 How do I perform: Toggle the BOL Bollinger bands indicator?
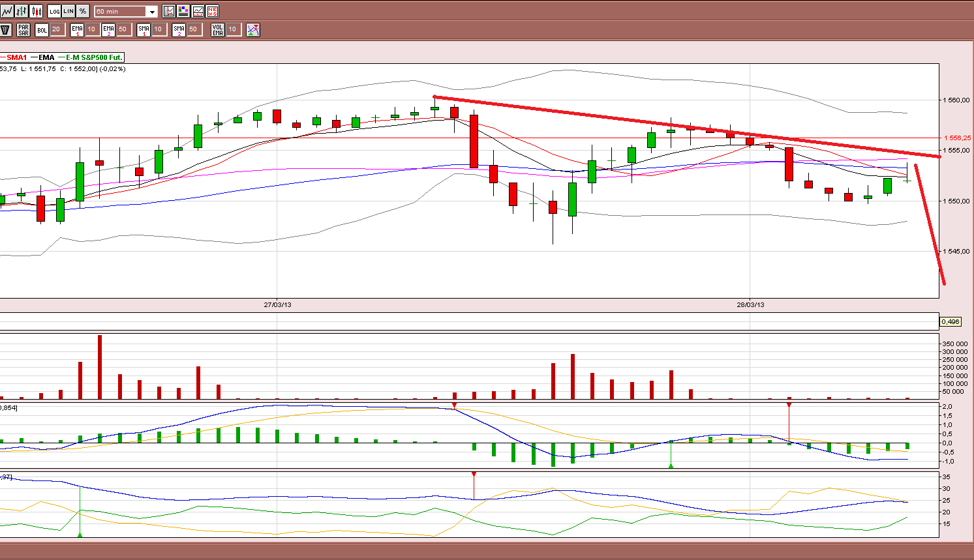coord(42,30)
